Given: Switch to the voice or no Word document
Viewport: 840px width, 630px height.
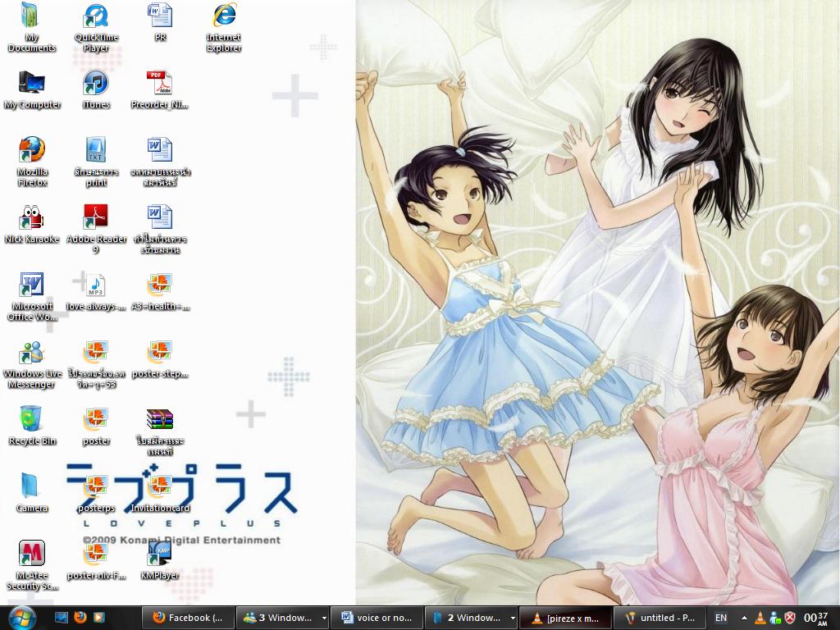Looking at the screenshot, I should 377,618.
